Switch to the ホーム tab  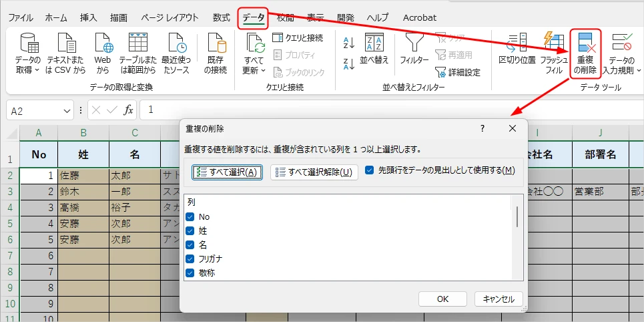coord(56,17)
